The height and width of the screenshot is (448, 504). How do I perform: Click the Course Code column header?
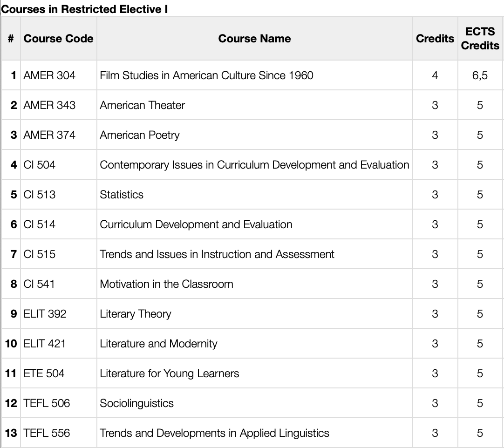58,39
